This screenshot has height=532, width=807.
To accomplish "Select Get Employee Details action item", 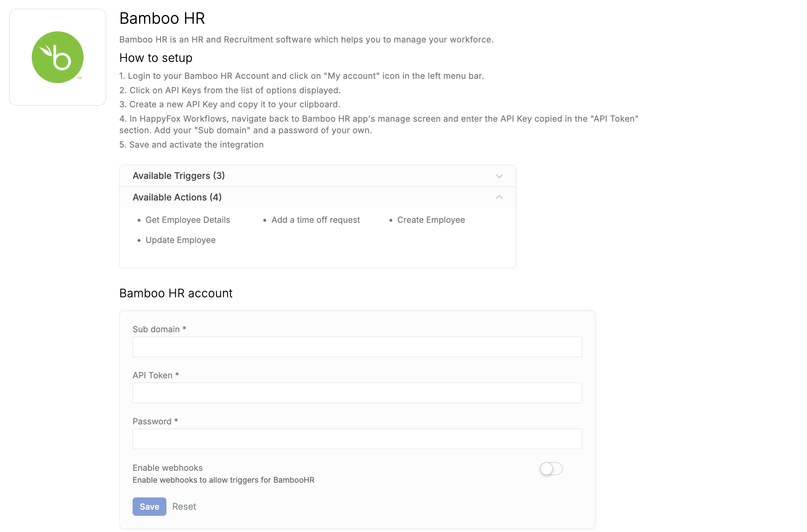I will (x=188, y=220).
